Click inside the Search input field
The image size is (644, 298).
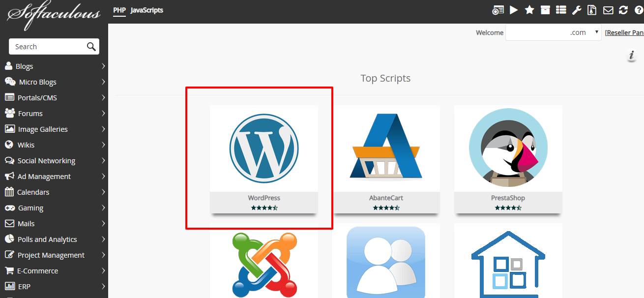coord(48,46)
